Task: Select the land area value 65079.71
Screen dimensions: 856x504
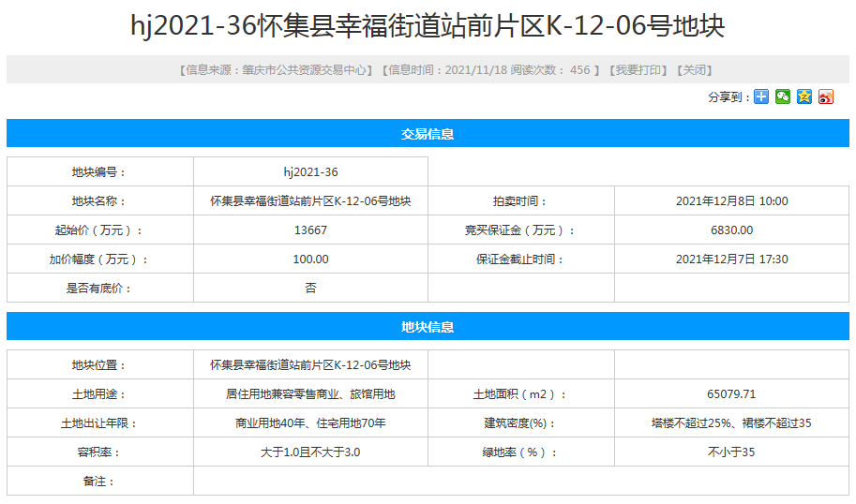Action: (731, 393)
